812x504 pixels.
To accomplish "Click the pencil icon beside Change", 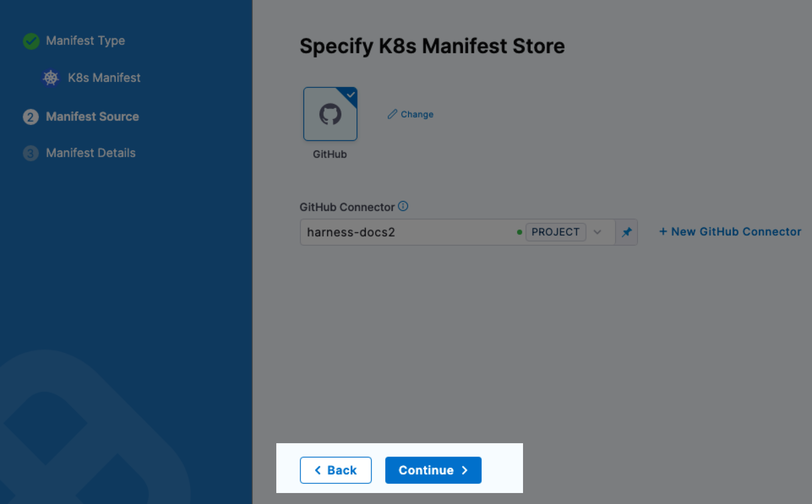I will 392,114.
